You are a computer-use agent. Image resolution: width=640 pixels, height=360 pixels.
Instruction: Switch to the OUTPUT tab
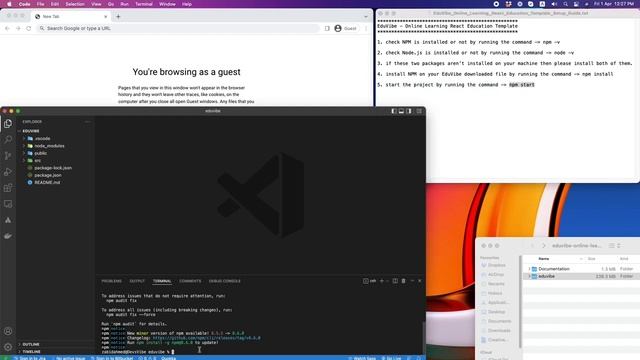point(137,281)
